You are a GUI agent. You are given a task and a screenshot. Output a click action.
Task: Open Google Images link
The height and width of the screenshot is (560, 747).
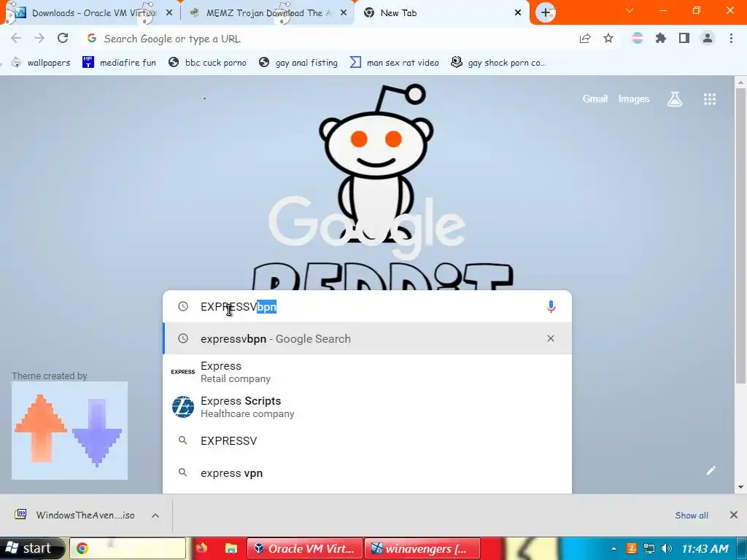point(634,98)
